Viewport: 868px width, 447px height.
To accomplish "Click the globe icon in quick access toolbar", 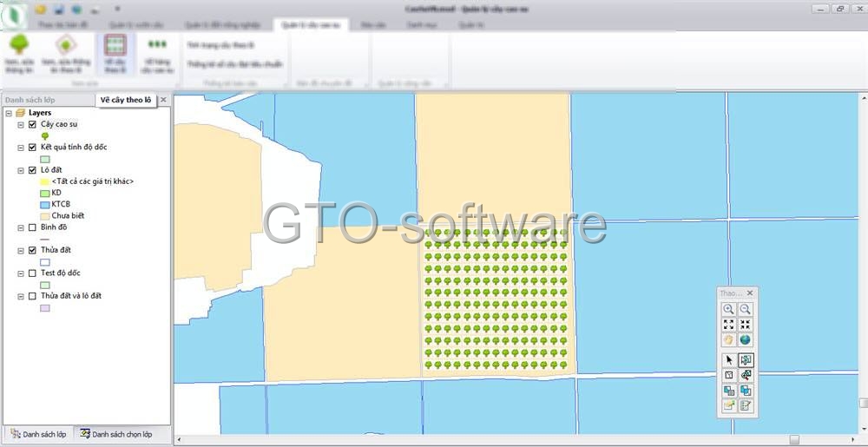I will point(76,9).
